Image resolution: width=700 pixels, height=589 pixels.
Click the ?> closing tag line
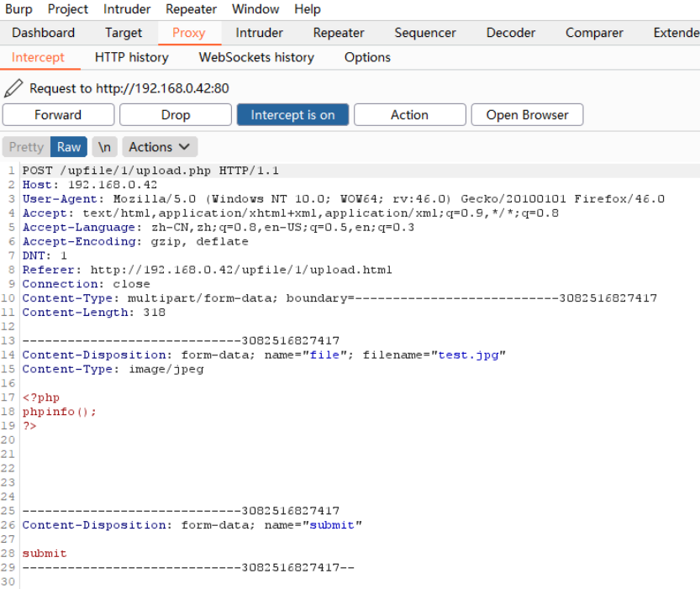(29, 426)
